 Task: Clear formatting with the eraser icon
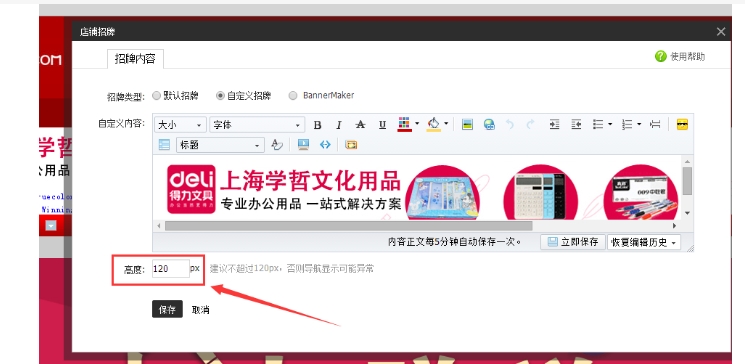click(x=277, y=144)
